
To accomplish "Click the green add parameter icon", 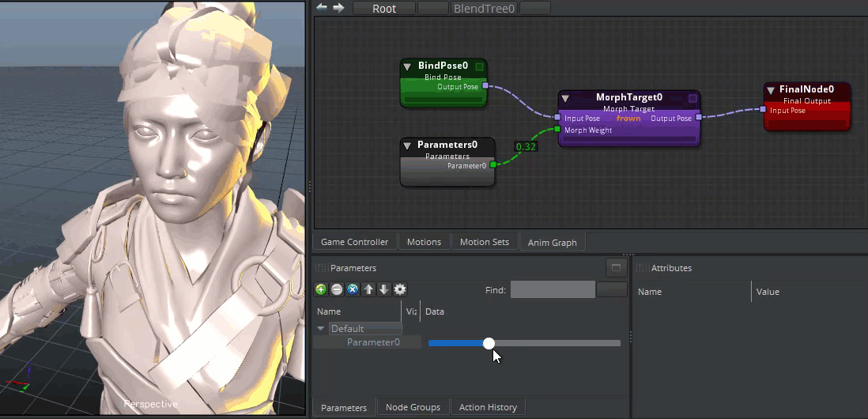I will point(321,290).
